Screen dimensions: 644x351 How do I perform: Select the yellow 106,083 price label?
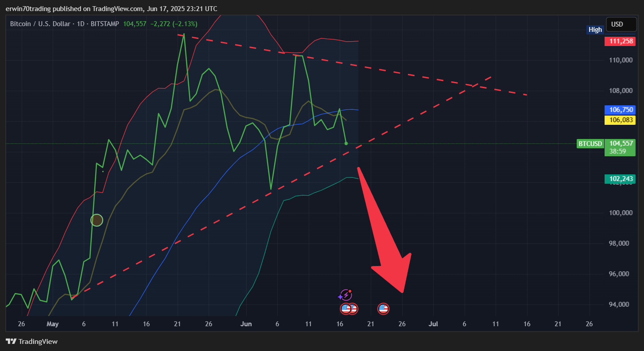620,120
